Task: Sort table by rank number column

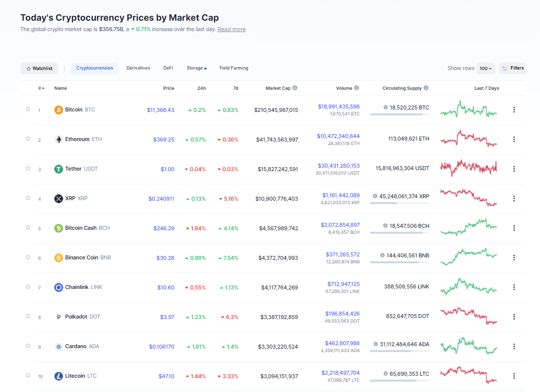Action: click(x=41, y=88)
